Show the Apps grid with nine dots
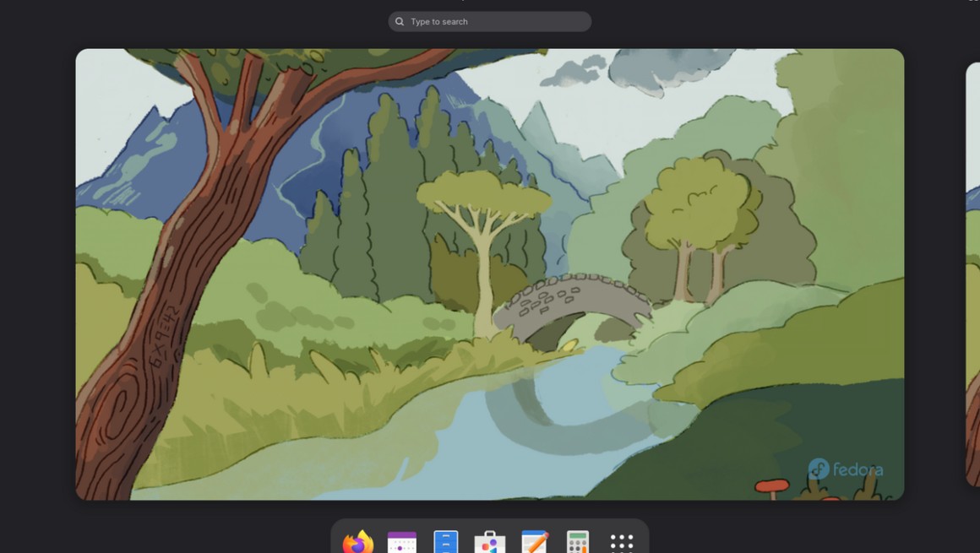 pos(622,542)
